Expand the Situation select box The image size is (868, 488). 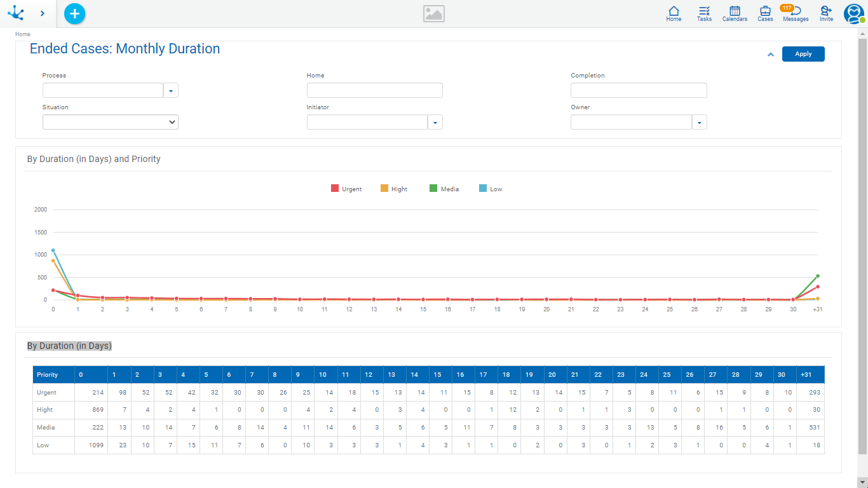coord(110,122)
